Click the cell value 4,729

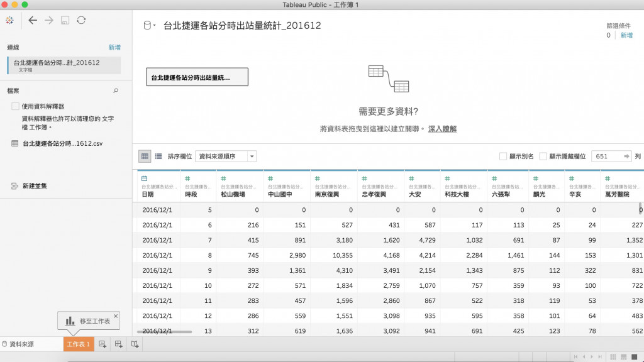tap(427, 240)
